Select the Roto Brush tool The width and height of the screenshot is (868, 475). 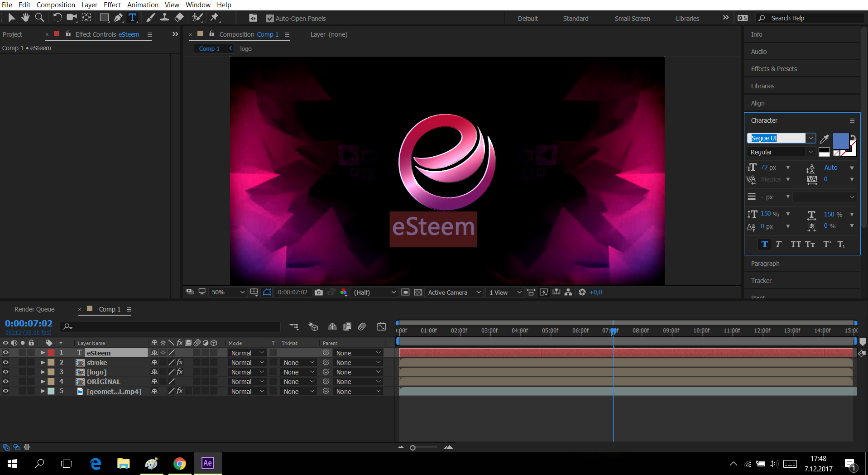[197, 18]
